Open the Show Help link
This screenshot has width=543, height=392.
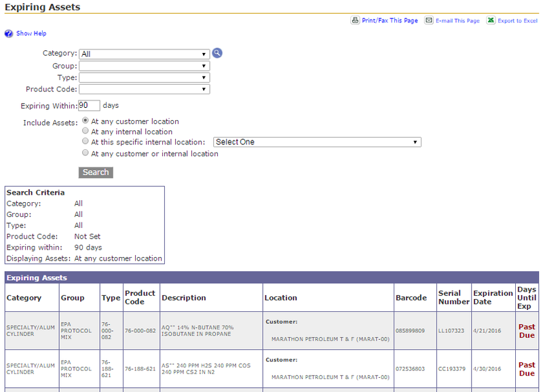(31, 33)
